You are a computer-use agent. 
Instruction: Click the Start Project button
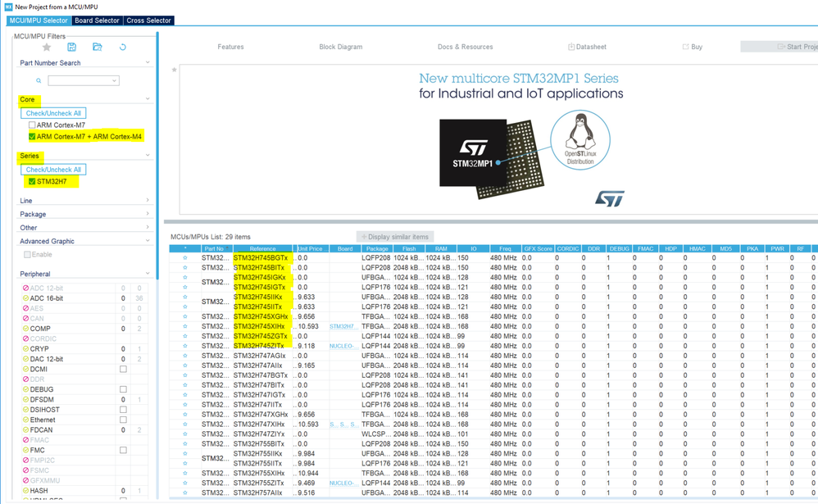pyautogui.click(x=779, y=47)
